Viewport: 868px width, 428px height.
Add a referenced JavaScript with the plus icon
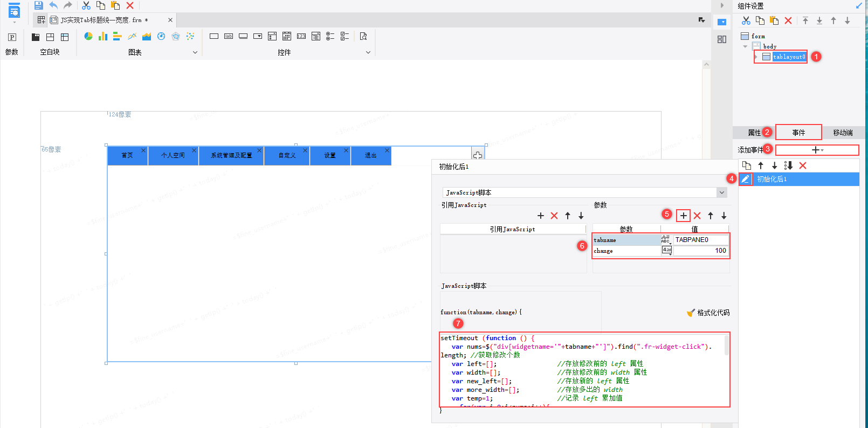pyautogui.click(x=541, y=216)
